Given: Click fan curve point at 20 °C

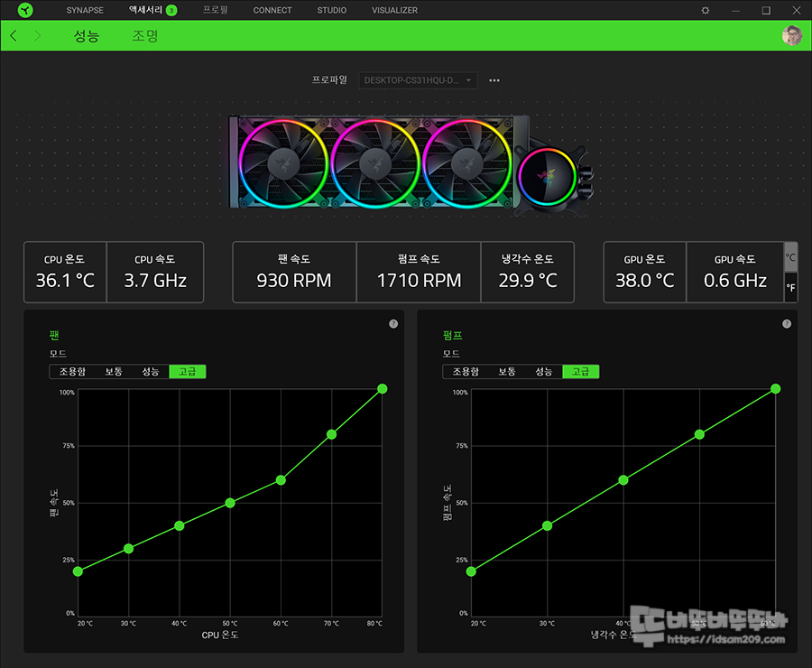Looking at the screenshot, I should pos(78,571).
